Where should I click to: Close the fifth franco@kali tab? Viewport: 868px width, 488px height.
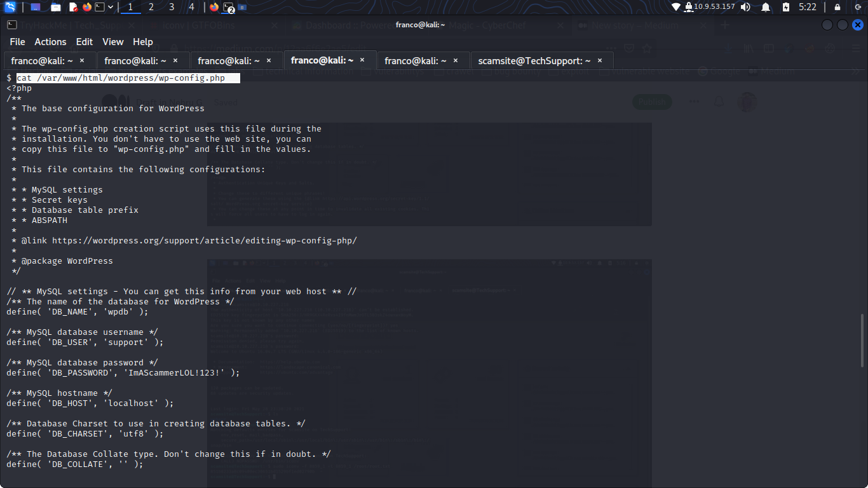(x=456, y=60)
